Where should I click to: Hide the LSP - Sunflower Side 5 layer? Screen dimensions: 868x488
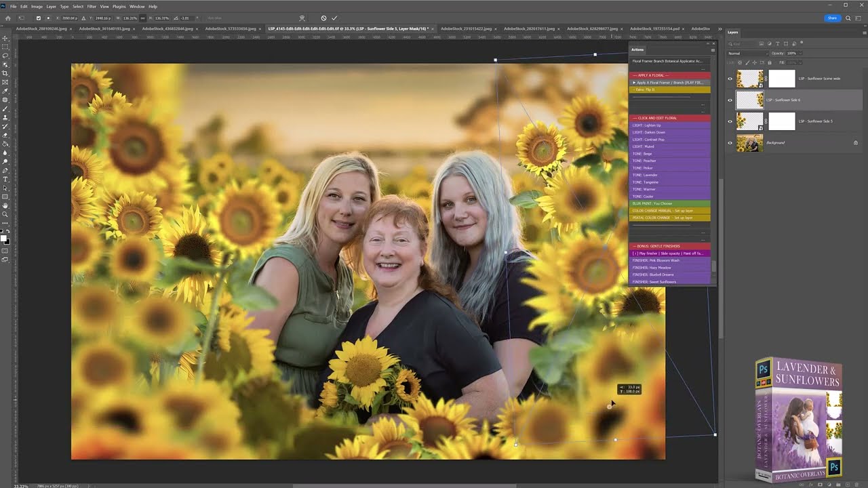(x=730, y=121)
